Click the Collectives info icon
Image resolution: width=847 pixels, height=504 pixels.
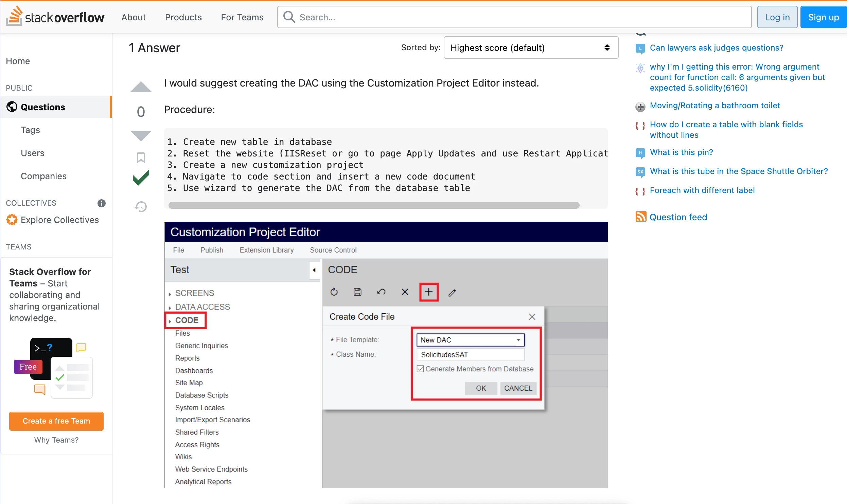(x=101, y=203)
